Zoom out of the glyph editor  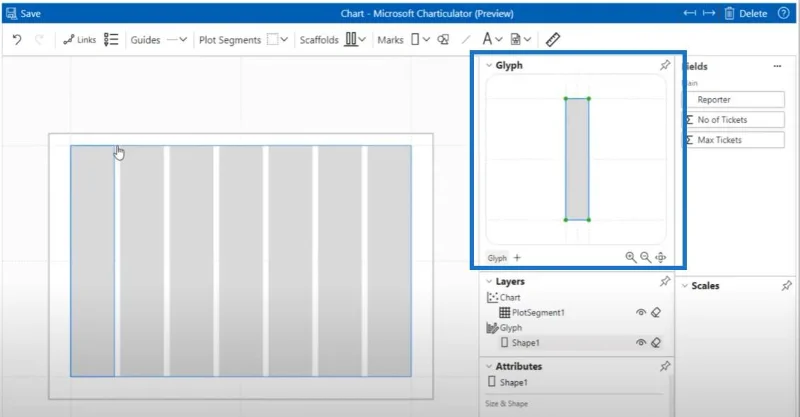(645, 258)
